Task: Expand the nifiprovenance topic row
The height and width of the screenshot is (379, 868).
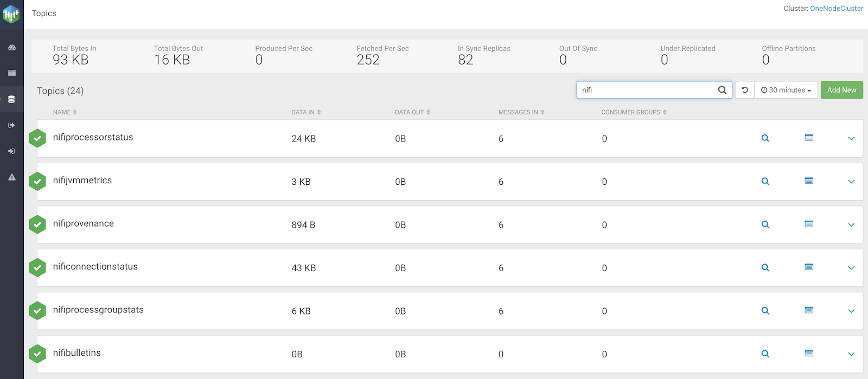Action: 851,225
